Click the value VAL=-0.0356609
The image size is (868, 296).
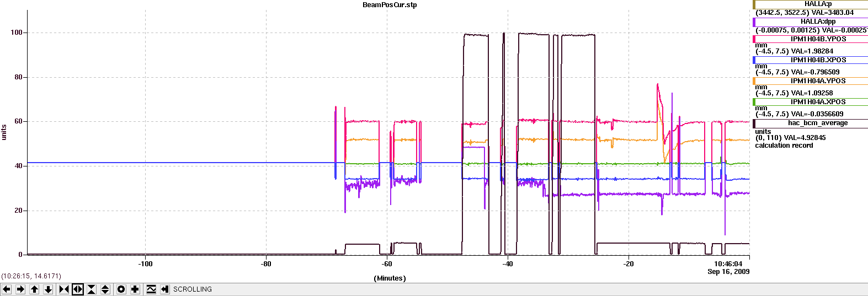point(817,114)
